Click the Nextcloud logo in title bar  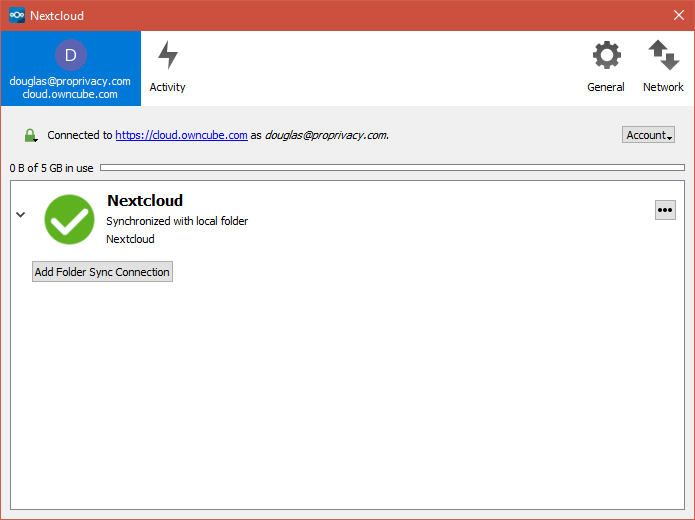(x=17, y=15)
